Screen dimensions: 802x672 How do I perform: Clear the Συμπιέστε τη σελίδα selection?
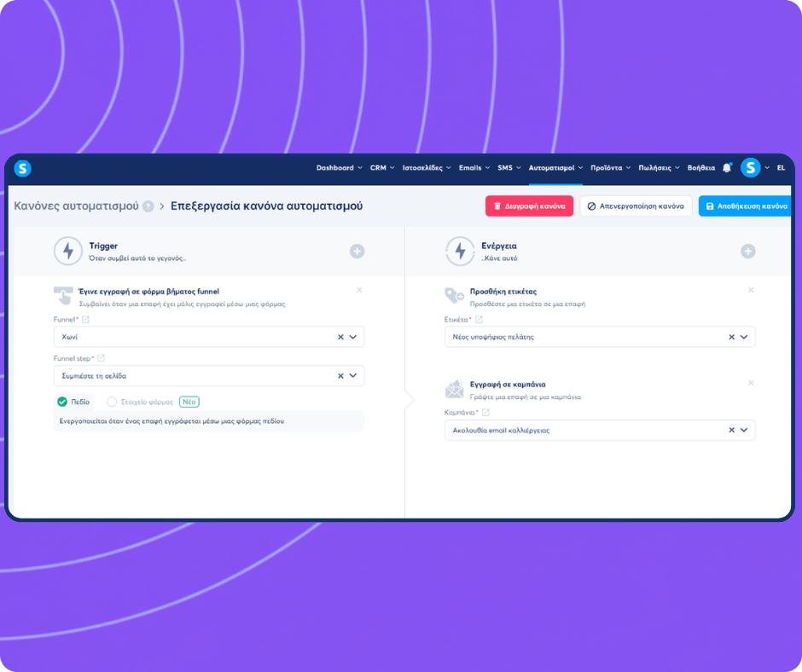click(340, 376)
